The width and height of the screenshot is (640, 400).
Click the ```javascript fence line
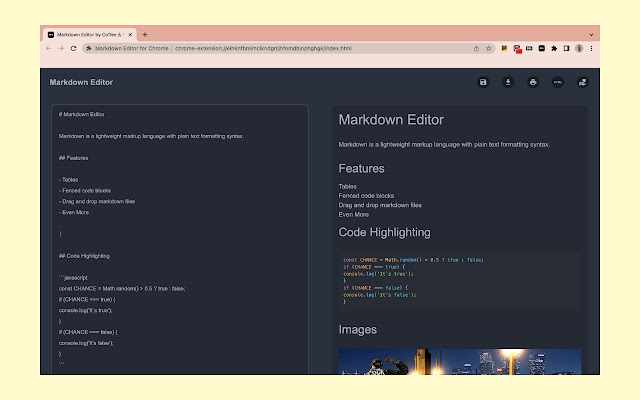pyautogui.click(x=73, y=278)
